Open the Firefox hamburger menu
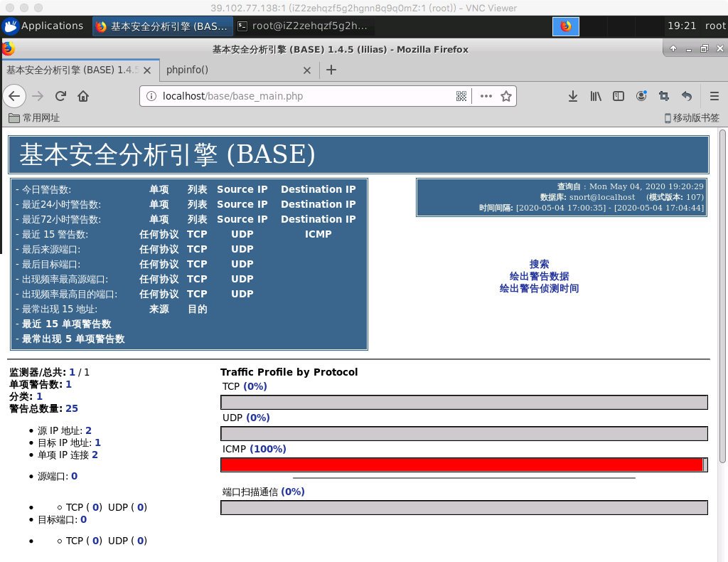Screen dimensions: 728x562 [714, 96]
